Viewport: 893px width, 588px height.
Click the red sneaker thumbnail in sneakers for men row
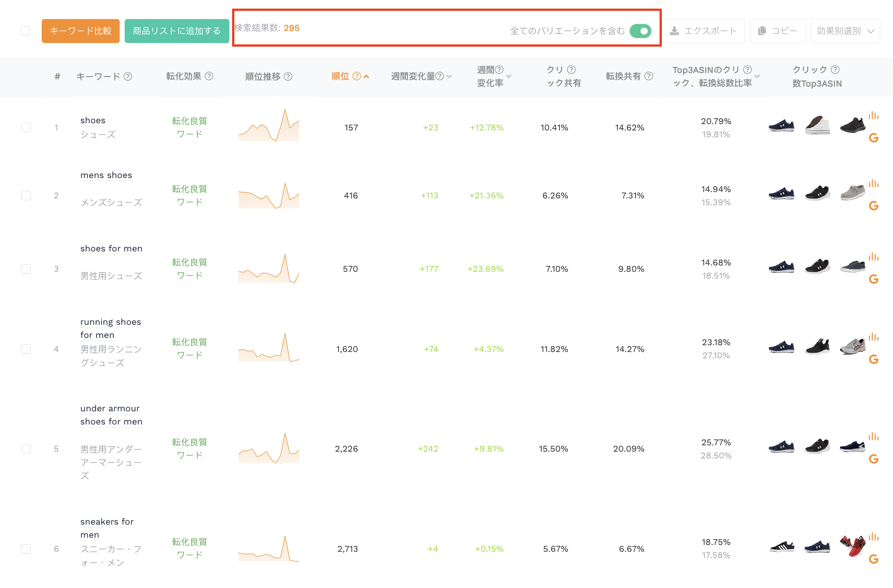(x=853, y=546)
